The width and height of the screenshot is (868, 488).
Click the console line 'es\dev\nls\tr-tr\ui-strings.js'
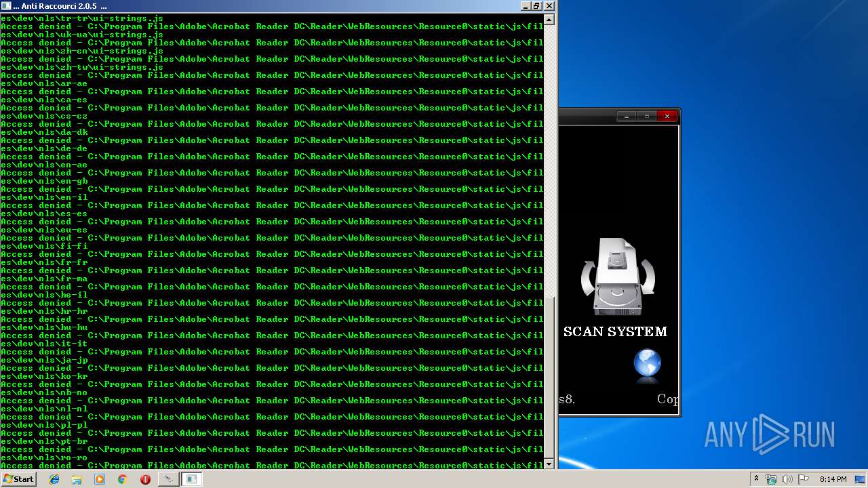[x=82, y=18]
